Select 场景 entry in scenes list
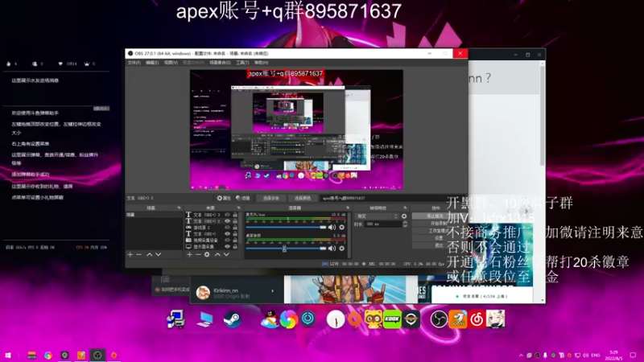644x362 pixels. point(154,215)
